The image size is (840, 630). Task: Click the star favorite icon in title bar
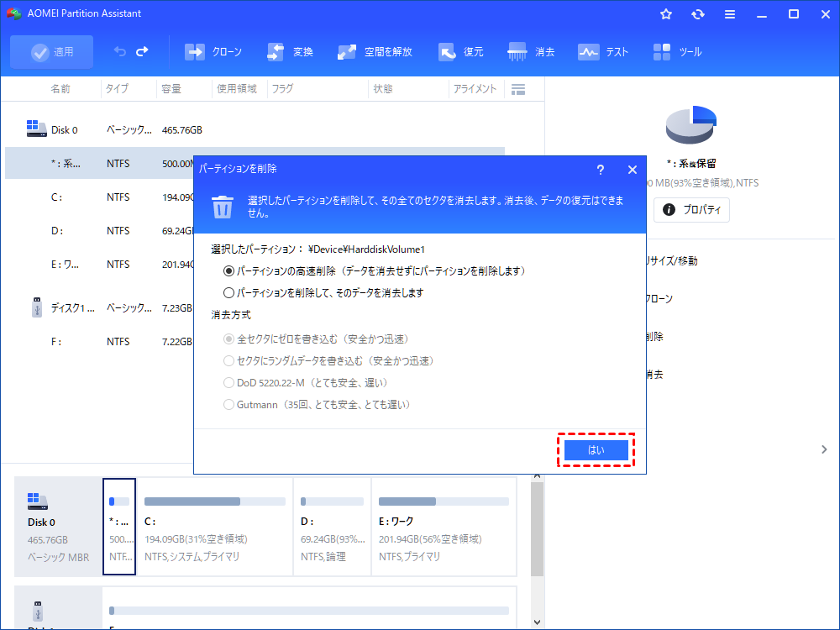click(666, 14)
